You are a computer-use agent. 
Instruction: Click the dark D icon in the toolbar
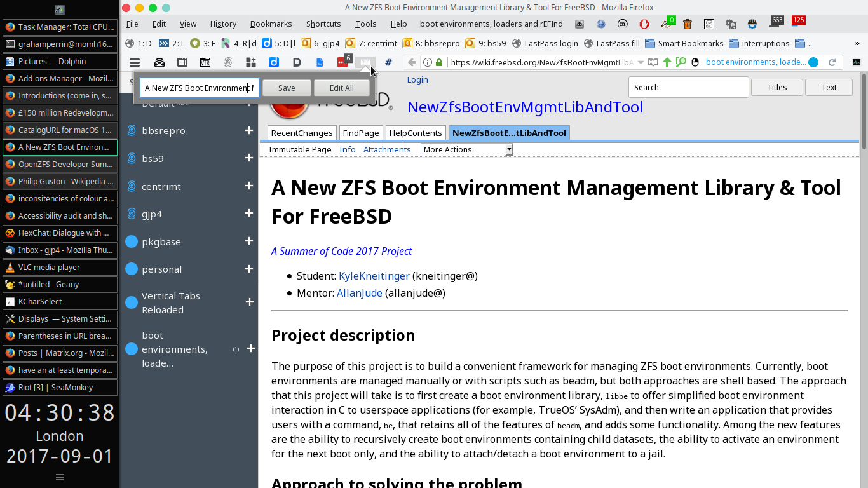pos(297,62)
